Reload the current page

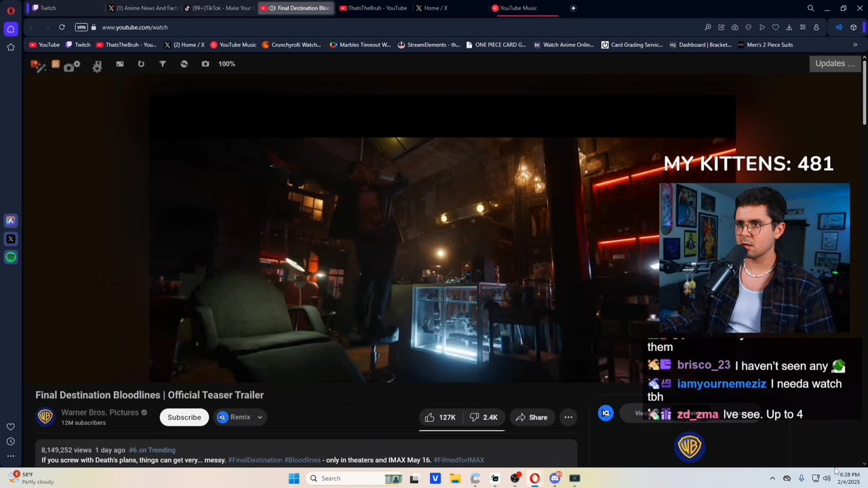62,27
